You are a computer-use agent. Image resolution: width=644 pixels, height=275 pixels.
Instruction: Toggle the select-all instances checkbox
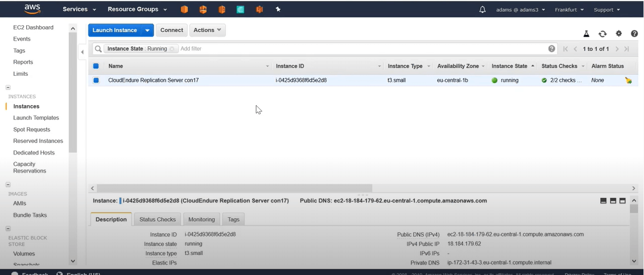click(x=96, y=66)
